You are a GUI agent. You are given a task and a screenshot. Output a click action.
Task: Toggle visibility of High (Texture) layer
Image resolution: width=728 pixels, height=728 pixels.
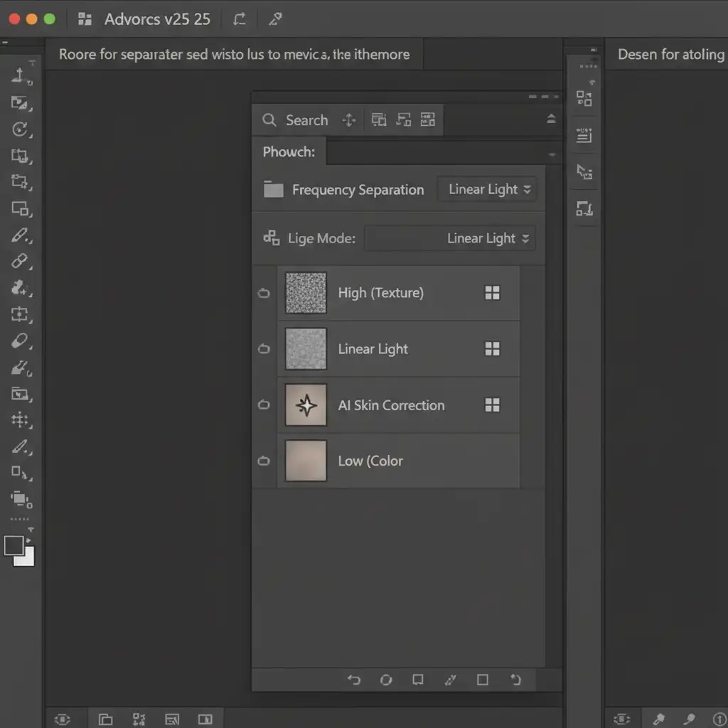[x=264, y=293]
